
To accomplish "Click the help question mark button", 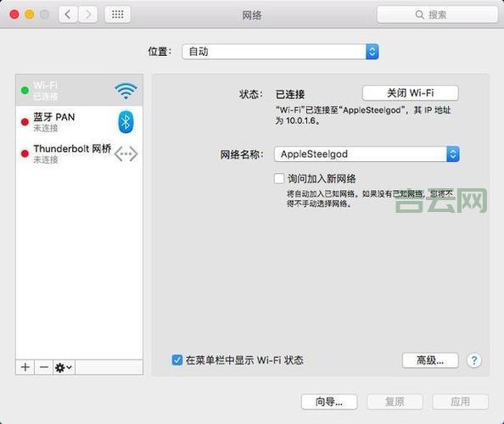I will (x=474, y=360).
